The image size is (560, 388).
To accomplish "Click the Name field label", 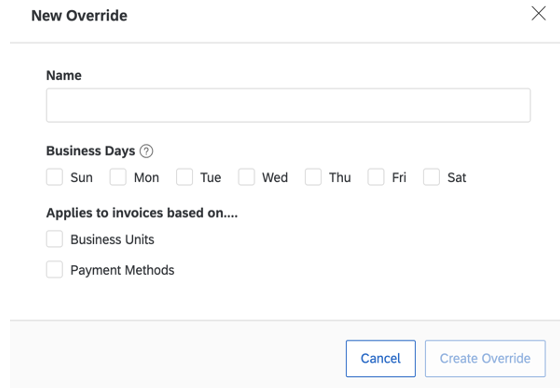I will (x=64, y=75).
